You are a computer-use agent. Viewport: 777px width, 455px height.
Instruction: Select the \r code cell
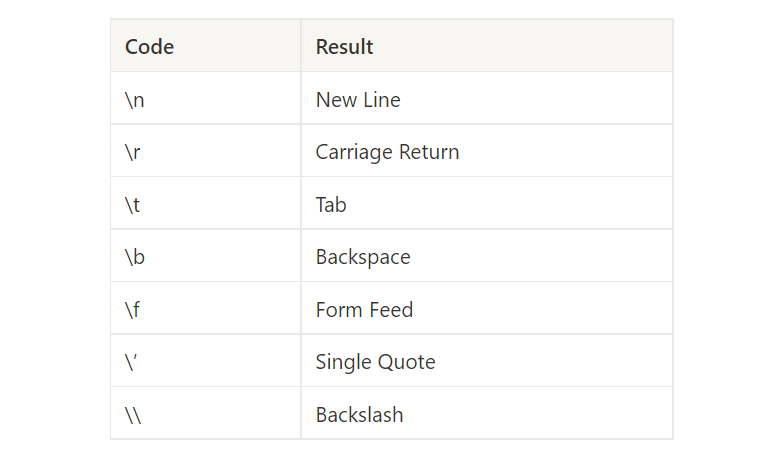(206, 151)
